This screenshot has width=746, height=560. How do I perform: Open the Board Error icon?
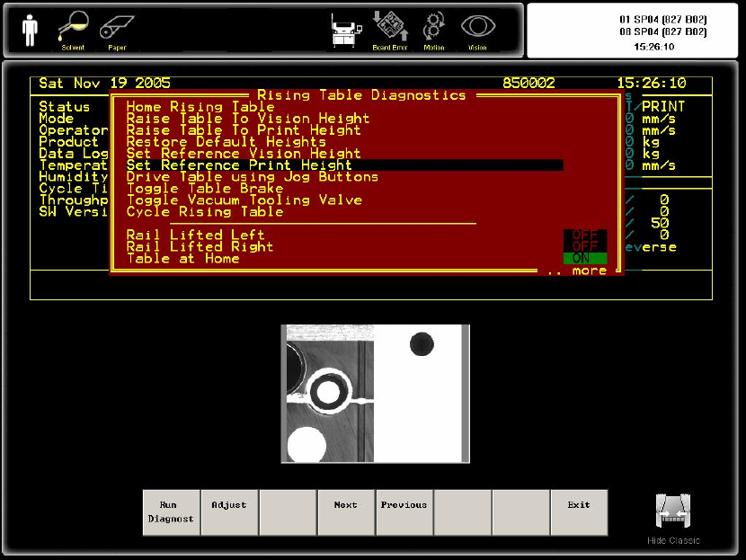tap(390, 31)
